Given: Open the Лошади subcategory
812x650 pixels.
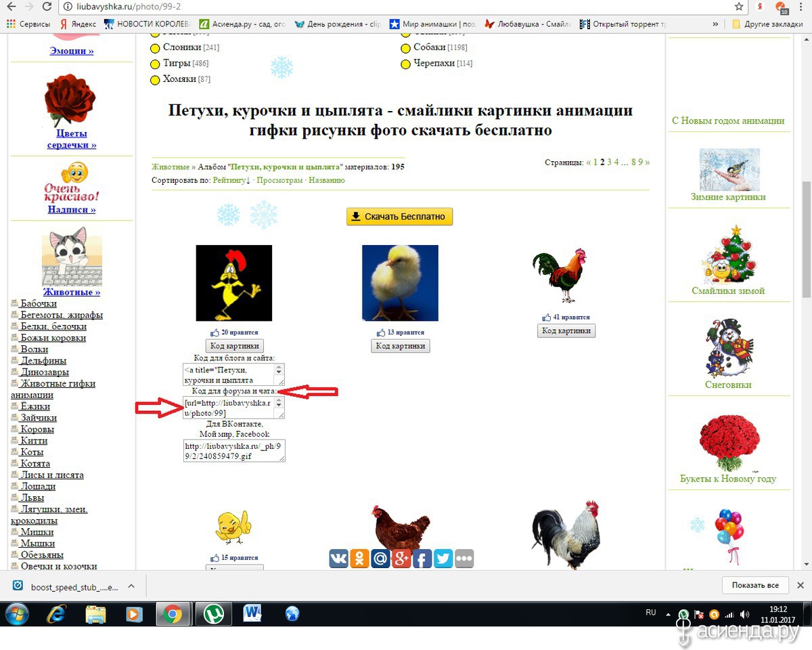Looking at the screenshot, I should tap(38, 486).
